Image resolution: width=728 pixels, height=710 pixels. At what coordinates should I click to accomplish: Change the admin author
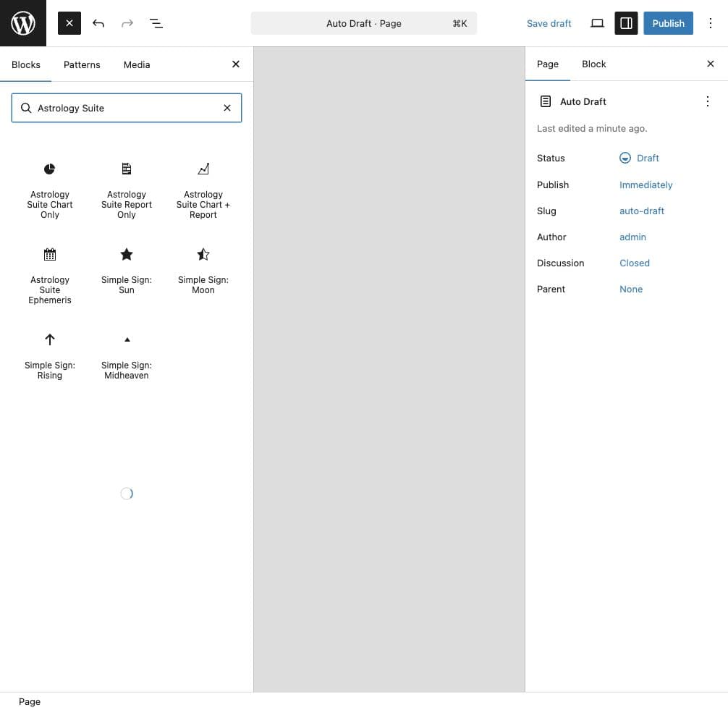(632, 237)
